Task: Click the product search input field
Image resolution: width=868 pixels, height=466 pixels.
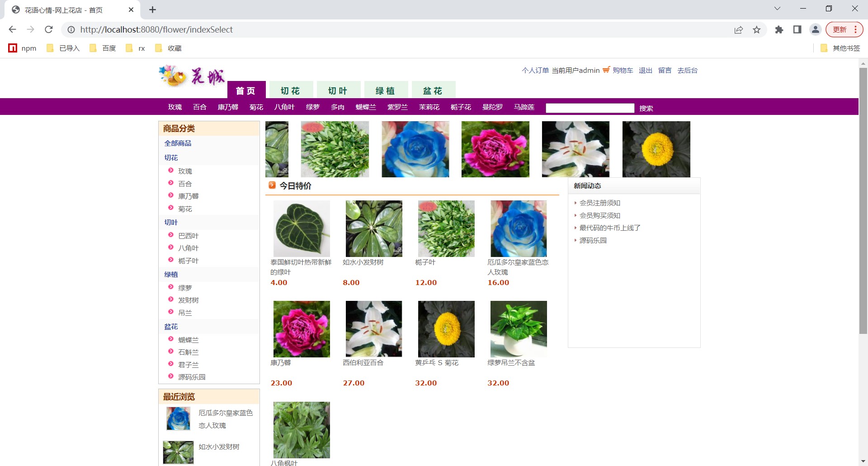Action: [x=590, y=108]
